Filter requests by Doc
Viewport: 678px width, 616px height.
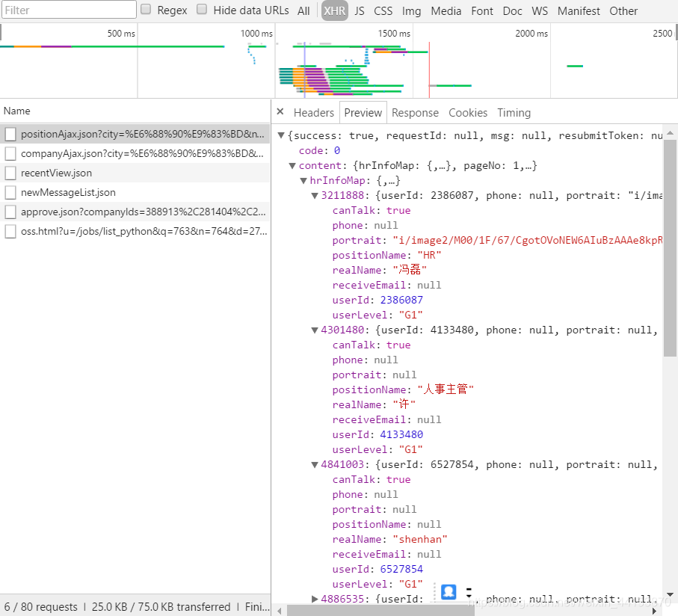512,10
